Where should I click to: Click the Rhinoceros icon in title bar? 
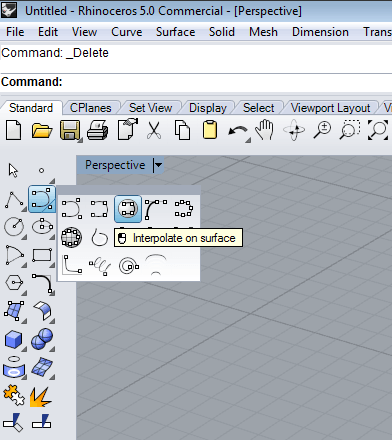click(9, 10)
